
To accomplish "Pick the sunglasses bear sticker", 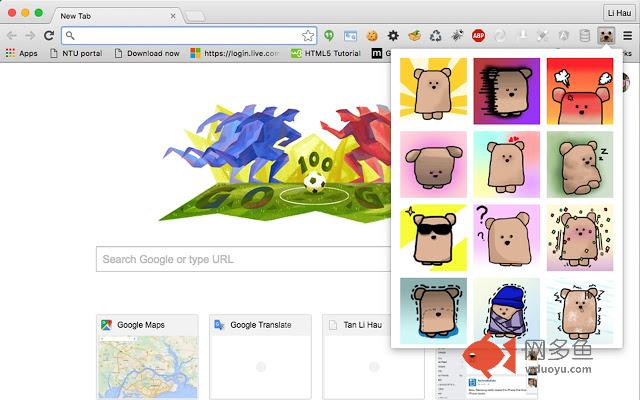I will coord(433,238).
